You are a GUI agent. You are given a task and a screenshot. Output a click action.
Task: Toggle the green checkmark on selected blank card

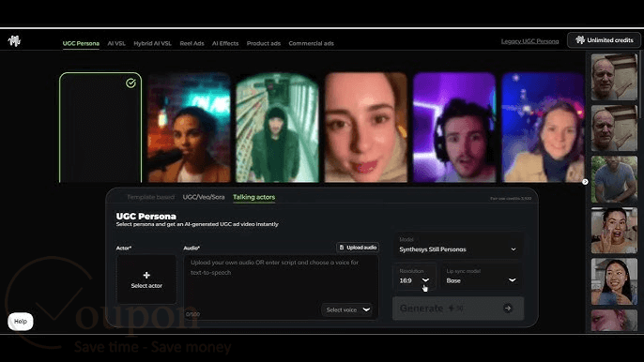click(130, 83)
